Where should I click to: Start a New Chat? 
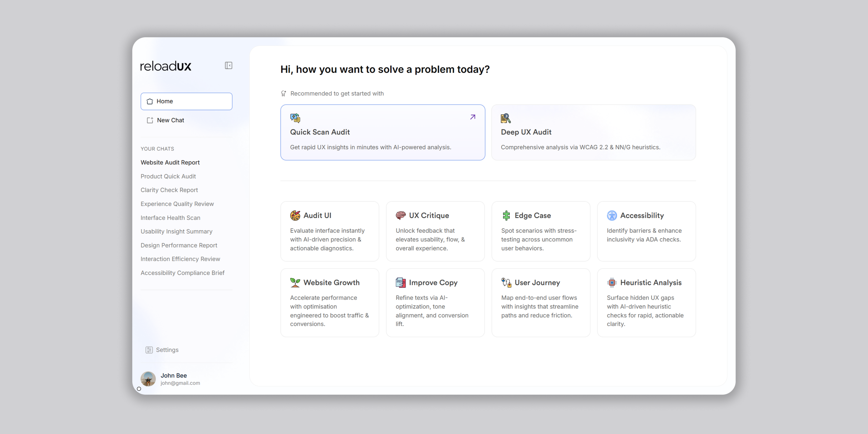pyautogui.click(x=170, y=120)
